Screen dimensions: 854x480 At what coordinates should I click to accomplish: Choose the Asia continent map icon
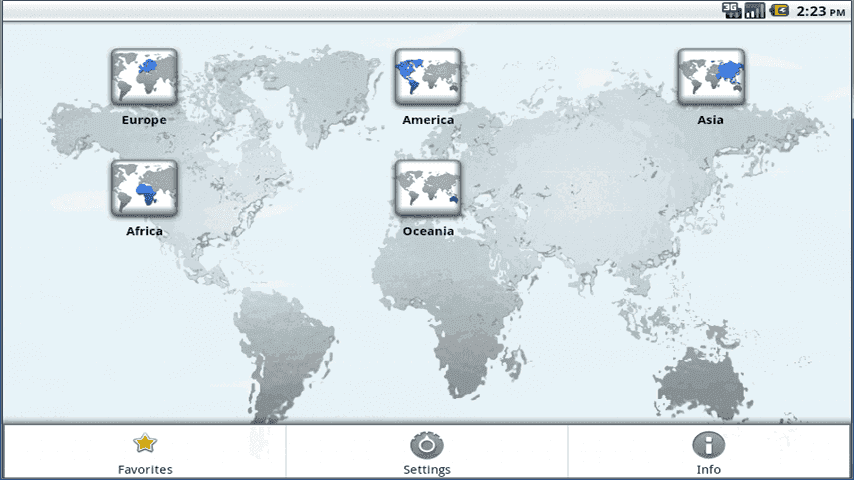point(711,77)
